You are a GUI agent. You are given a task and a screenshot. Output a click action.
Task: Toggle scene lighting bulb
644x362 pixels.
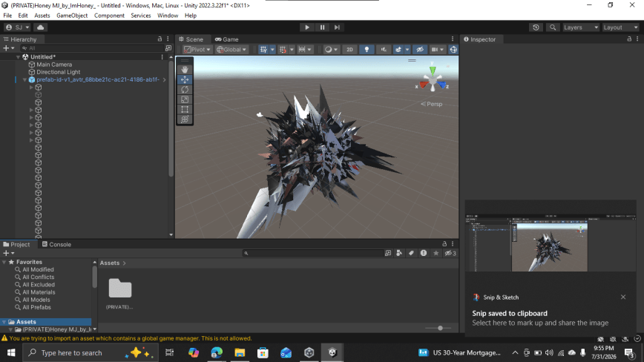[367, 49]
